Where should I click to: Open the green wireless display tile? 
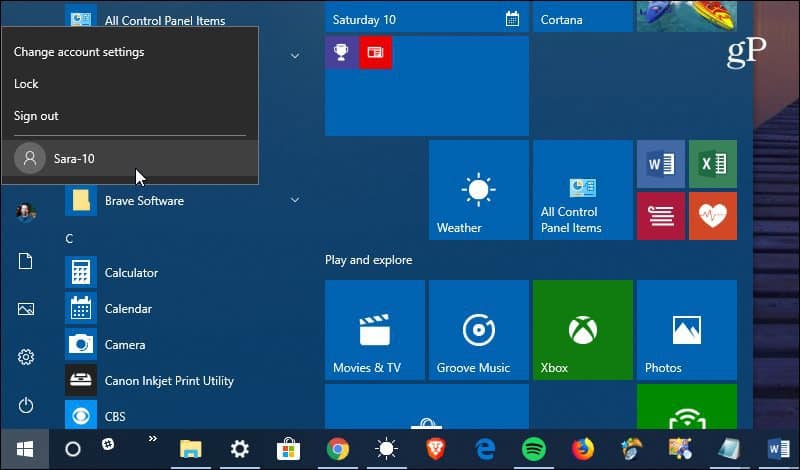(x=687, y=406)
